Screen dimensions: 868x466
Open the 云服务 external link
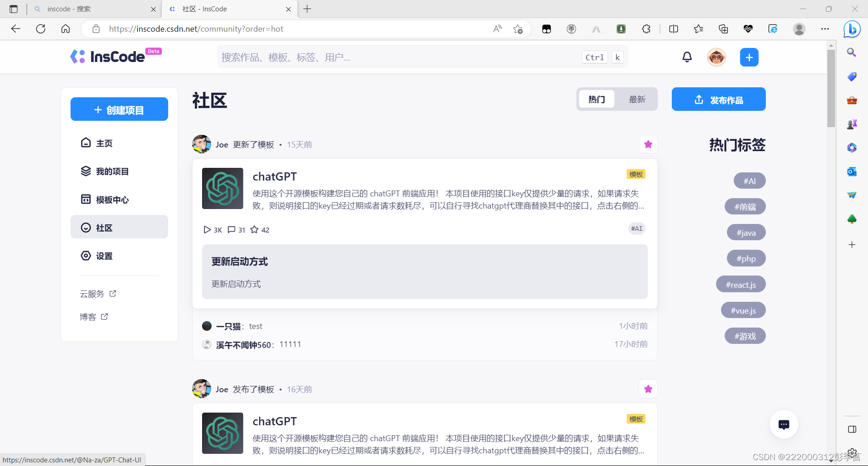[98, 294]
